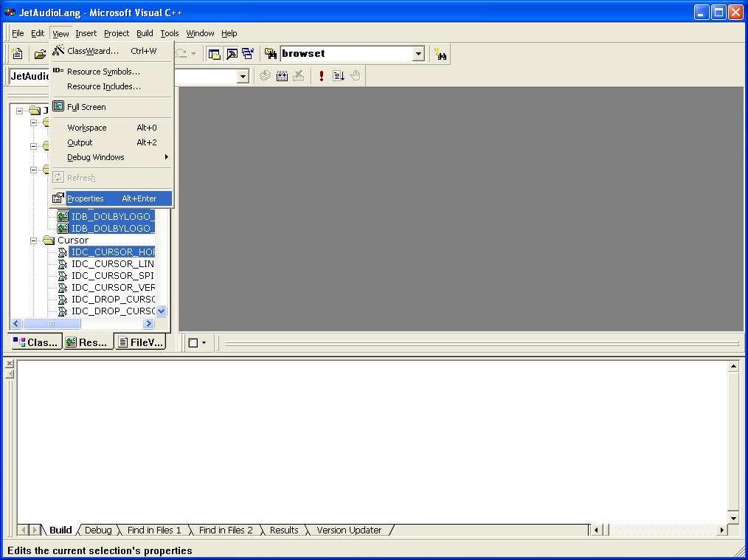
Task: Open the Insert menu
Action: pyautogui.click(x=86, y=33)
